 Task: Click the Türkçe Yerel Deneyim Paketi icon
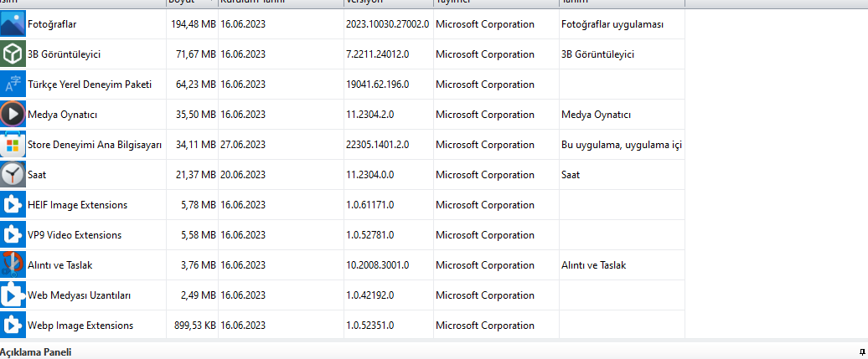(x=13, y=85)
